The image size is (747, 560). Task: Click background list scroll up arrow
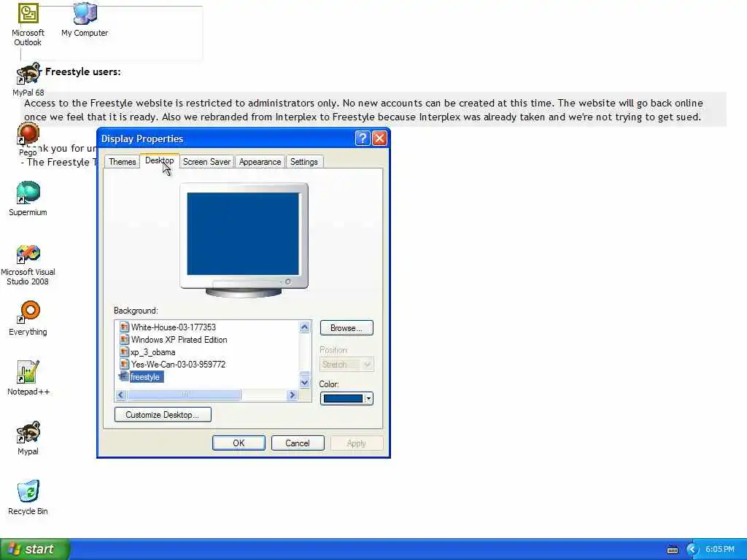tap(304, 327)
